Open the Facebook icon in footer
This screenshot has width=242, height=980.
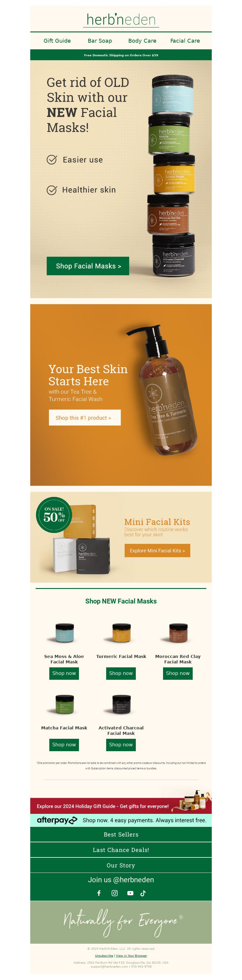99,893
